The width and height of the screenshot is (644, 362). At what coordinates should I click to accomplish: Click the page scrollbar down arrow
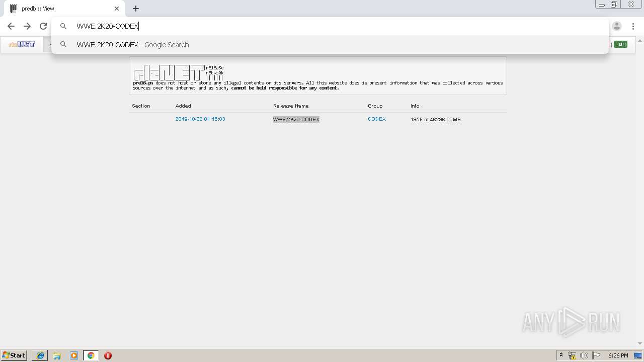tap(640, 343)
